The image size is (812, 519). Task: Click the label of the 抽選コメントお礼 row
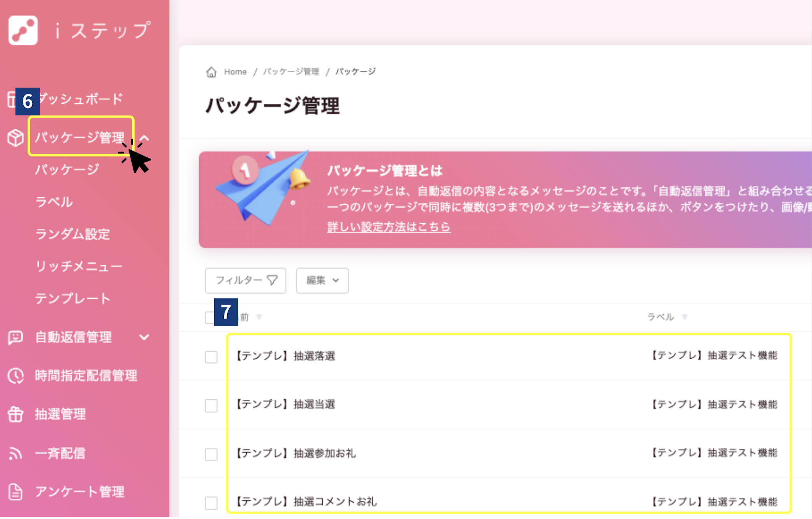[x=714, y=502]
